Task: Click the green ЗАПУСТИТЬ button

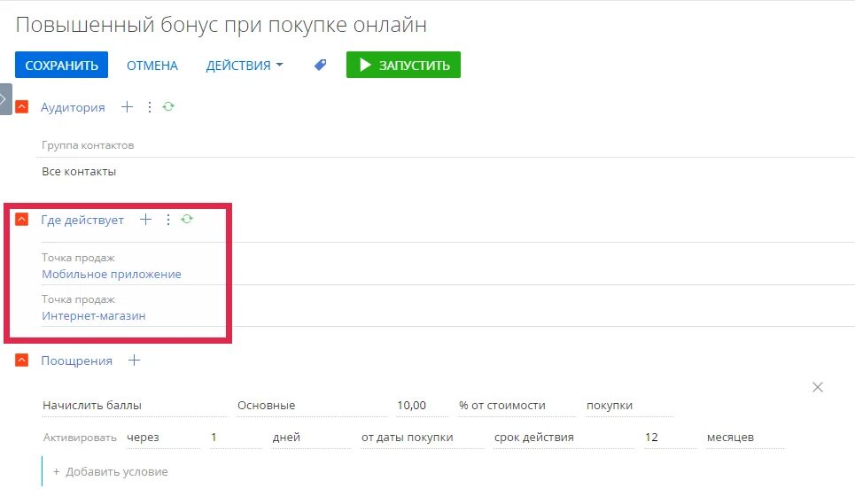Action: (403, 65)
